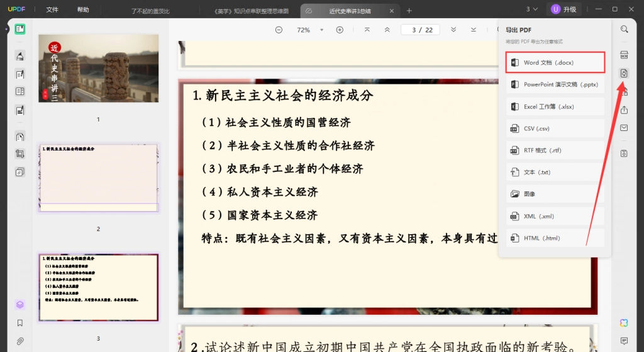Export as Word 文档 (.docx)
644x352 pixels.
(555, 62)
